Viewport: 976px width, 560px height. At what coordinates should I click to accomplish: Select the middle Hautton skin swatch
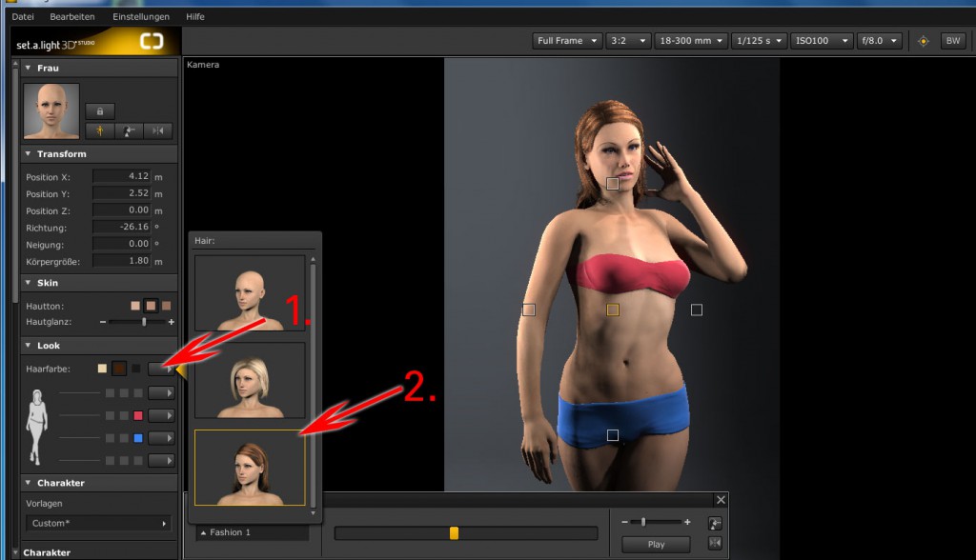[x=151, y=306]
